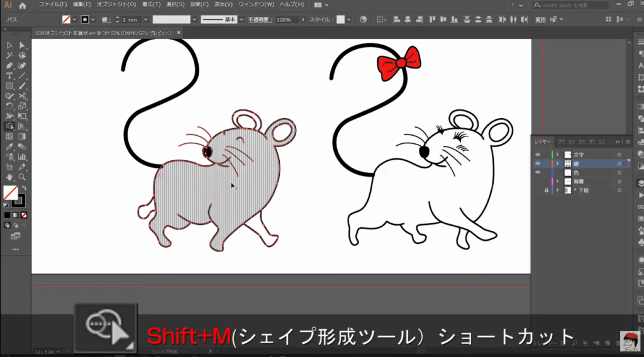Choose the Line Segment tool
This screenshot has width=644, height=357.
tap(22, 76)
